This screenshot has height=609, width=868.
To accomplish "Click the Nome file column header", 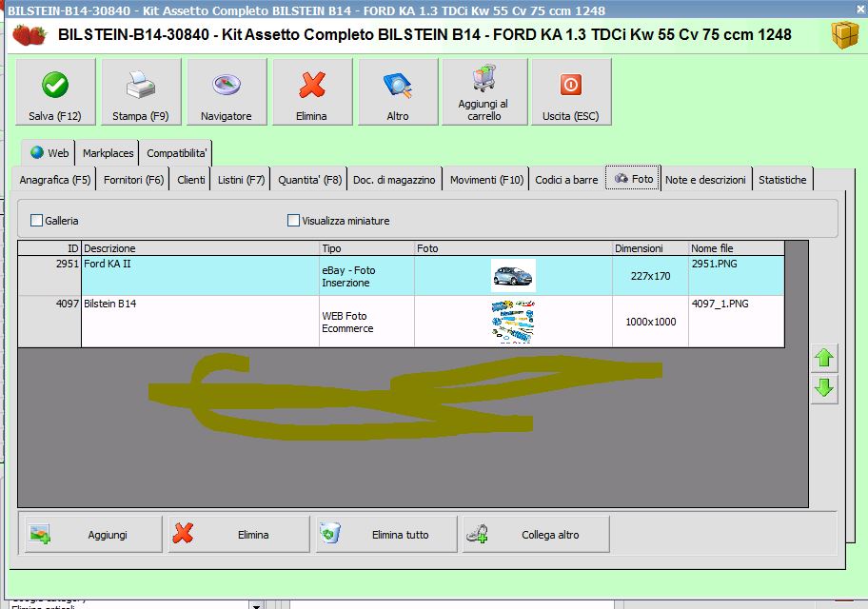I will (x=737, y=248).
